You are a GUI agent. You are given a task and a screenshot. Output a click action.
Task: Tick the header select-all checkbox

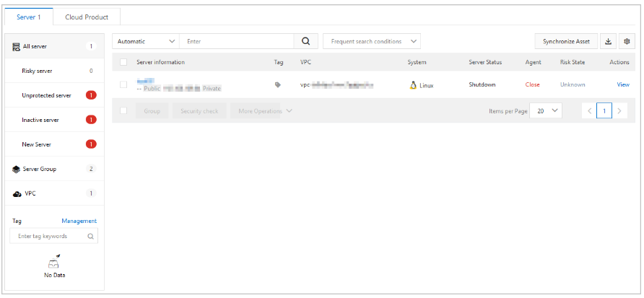[x=123, y=62]
